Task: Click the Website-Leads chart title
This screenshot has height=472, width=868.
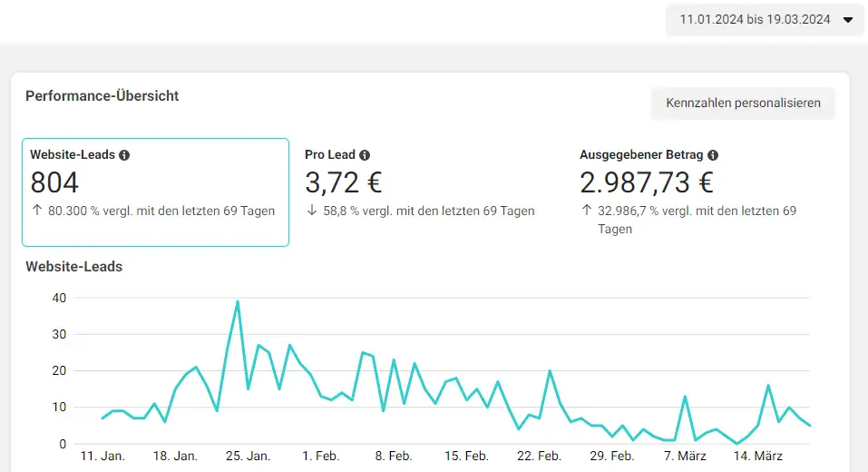Action: point(73,267)
